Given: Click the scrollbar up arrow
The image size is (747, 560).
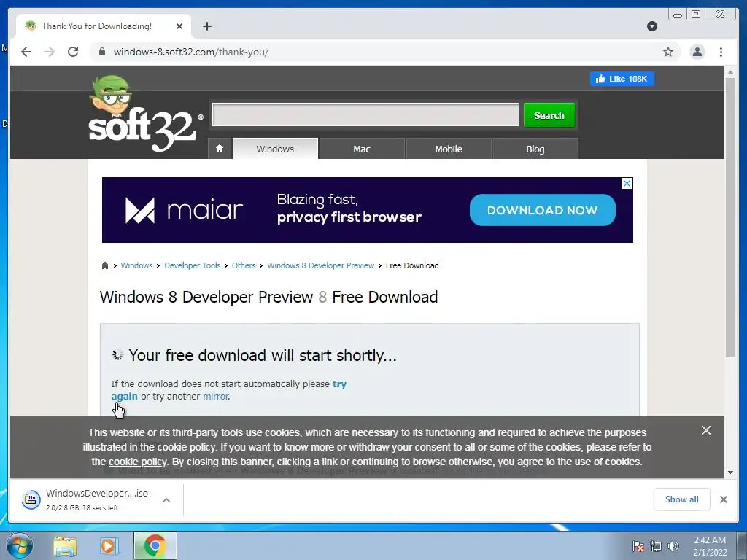Looking at the screenshot, I should coord(730,72).
